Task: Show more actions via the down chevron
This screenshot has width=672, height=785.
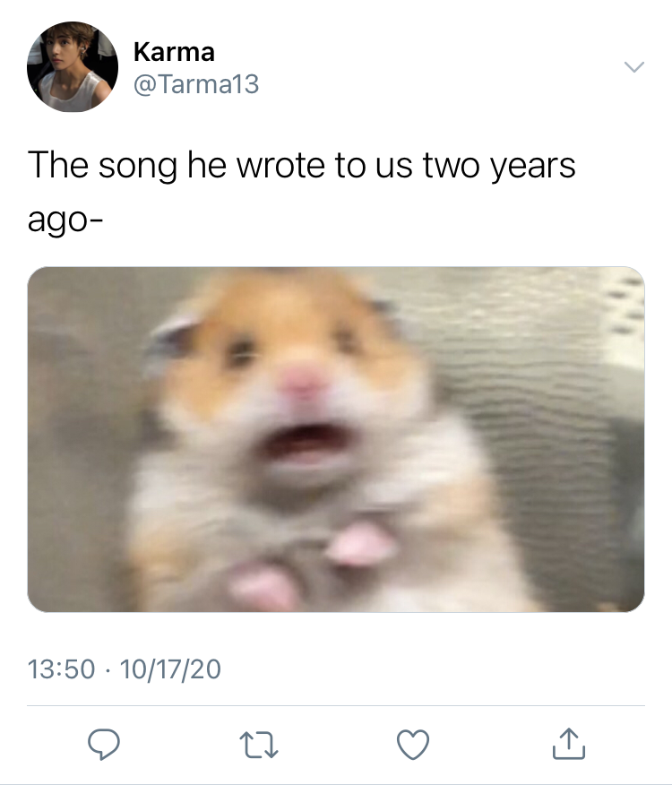Action: point(634,66)
